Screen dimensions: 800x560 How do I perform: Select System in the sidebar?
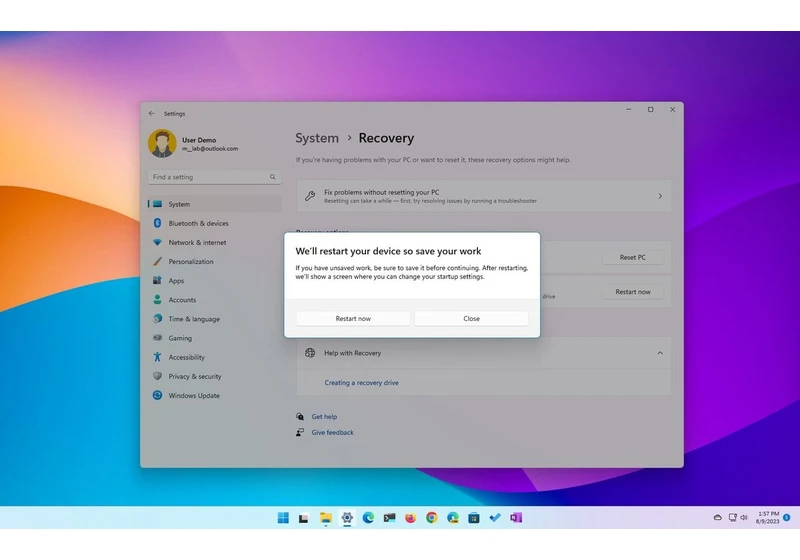[214, 204]
